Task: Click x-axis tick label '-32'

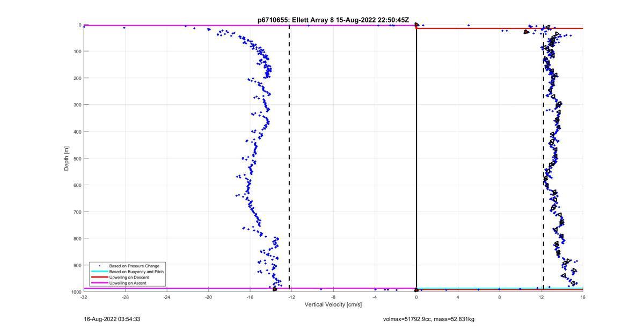Action: (x=84, y=297)
